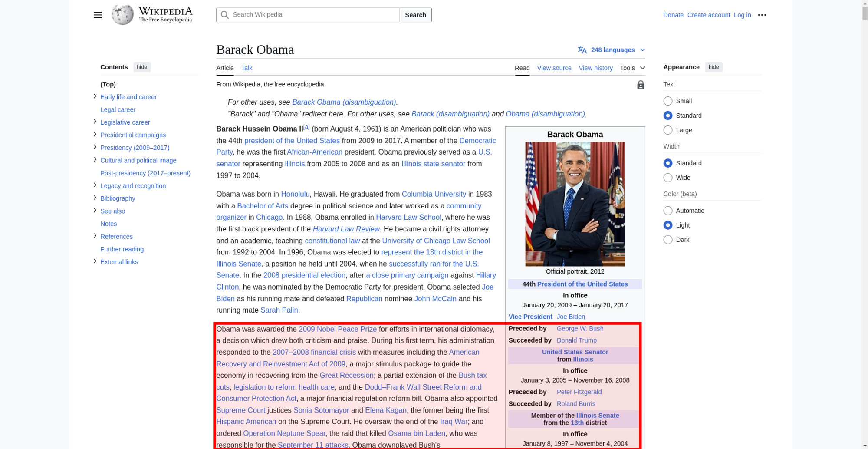Viewport: 868px width, 449px height.
Task: Expand Presidential campaigns contents chevron
Action: [x=95, y=134]
